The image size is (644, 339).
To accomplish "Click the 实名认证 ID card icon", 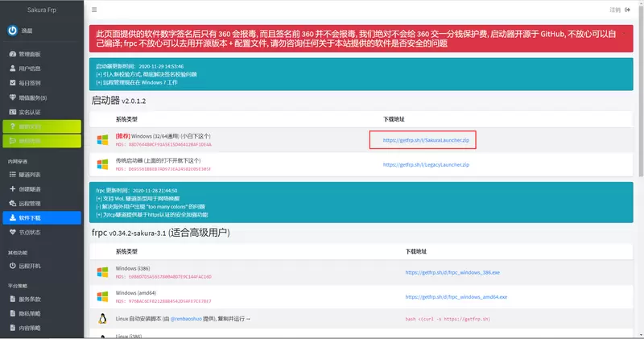I will (13, 112).
